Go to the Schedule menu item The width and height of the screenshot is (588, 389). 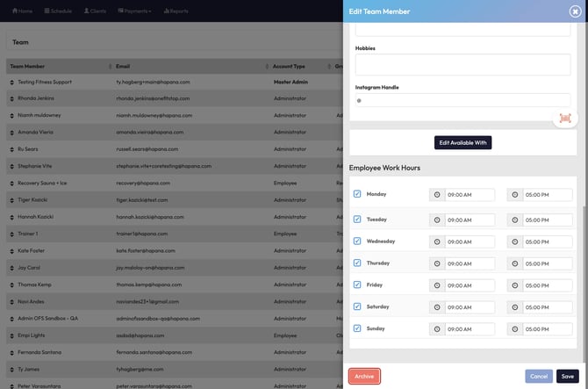click(x=58, y=11)
